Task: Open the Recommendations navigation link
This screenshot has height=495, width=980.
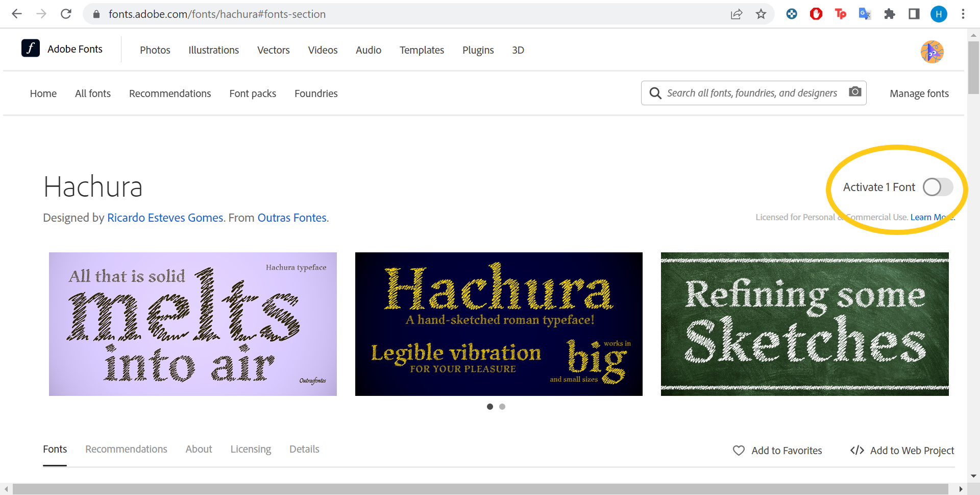Action: pyautogui.click(x=170, y=93)
